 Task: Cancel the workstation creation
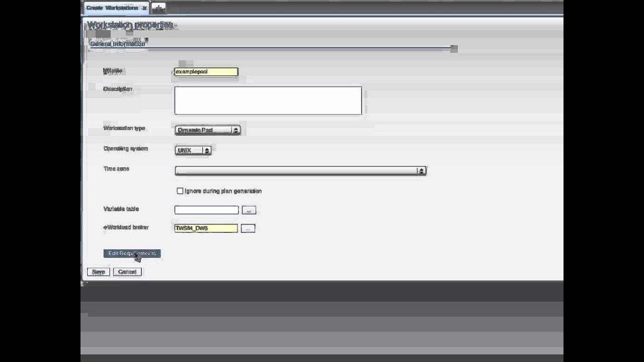[x=127, y=272]
